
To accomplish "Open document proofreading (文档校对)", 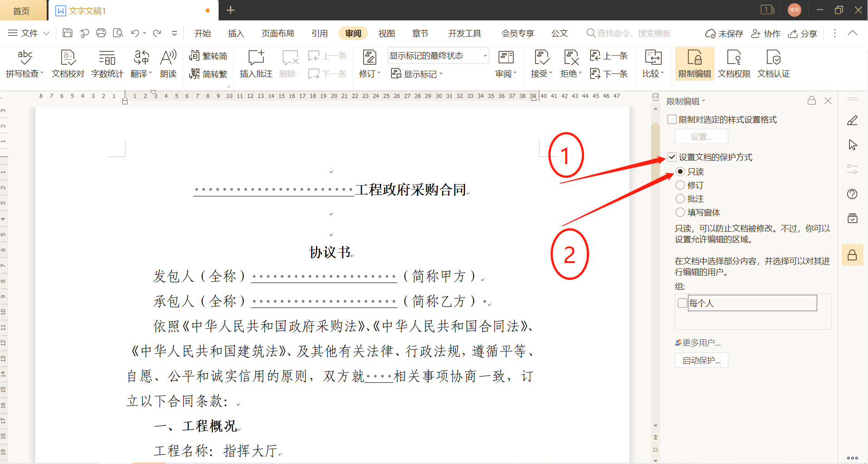I will [68, 64].
